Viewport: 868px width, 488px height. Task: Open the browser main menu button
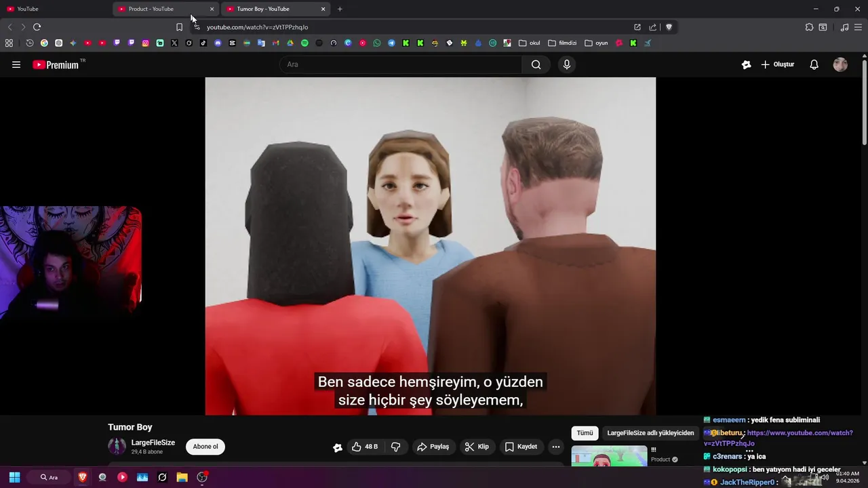(x=859, y=27)
